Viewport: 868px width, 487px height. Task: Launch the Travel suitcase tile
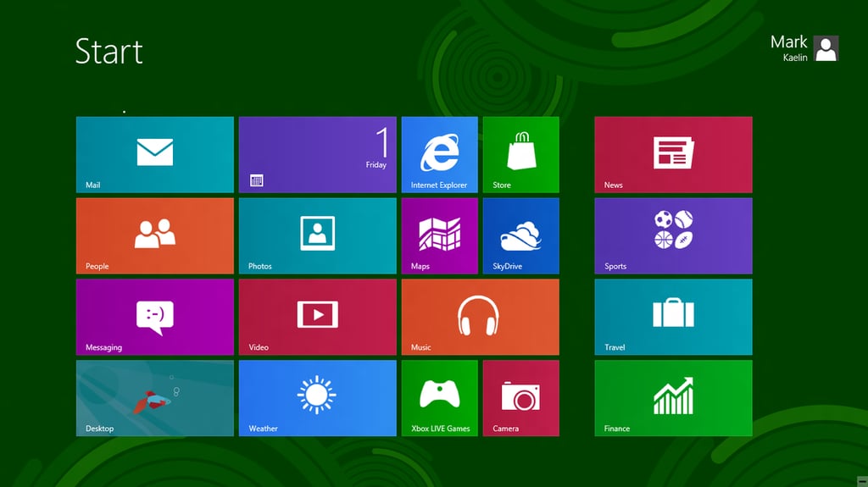pyautogui.click(x=674, y=317)
